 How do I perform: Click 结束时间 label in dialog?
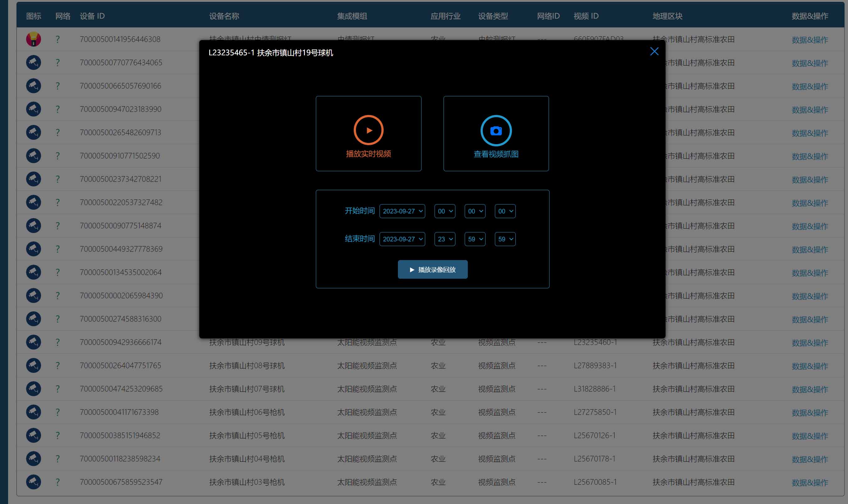(x=359, y=238)
